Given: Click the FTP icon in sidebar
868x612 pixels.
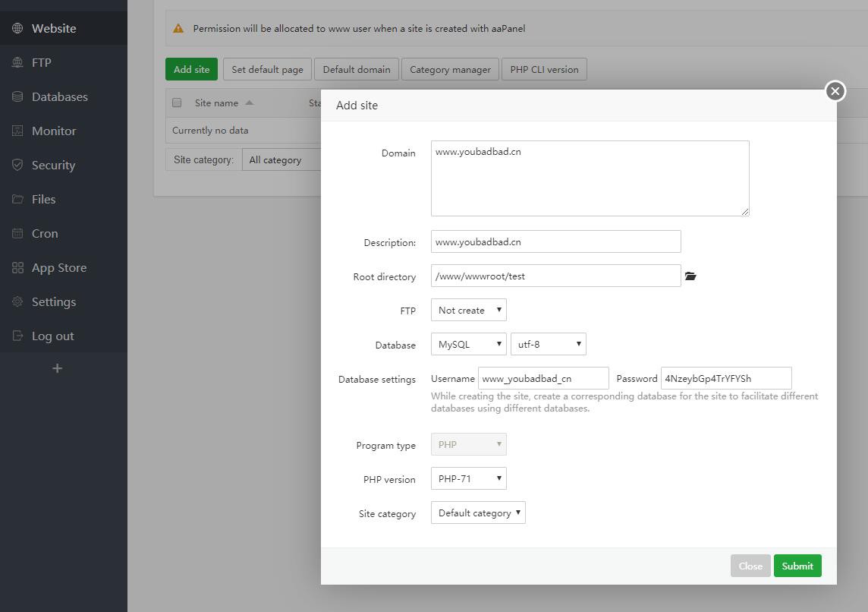Looking at the screenshot, I should 17,62.
